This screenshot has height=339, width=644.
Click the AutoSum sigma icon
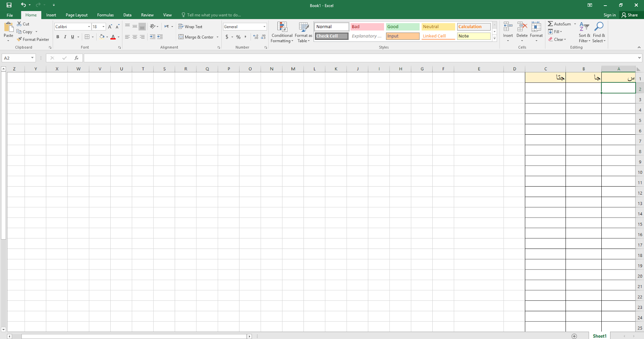coord(550,24)
